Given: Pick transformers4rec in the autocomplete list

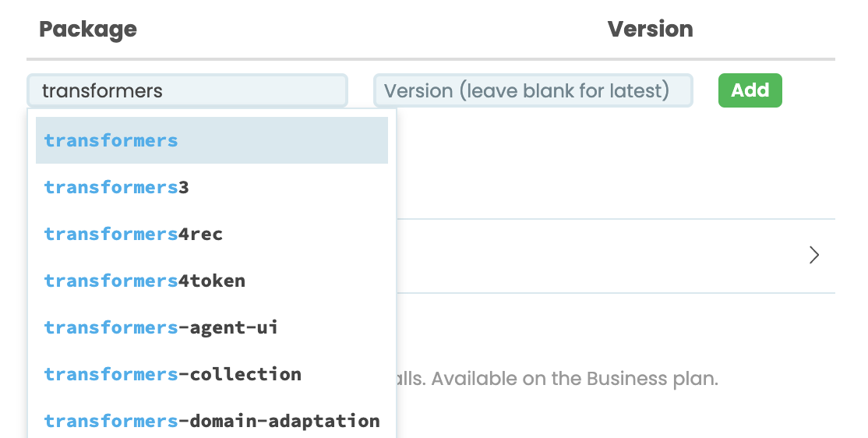Looking at the screenshot, I should 211,234.
